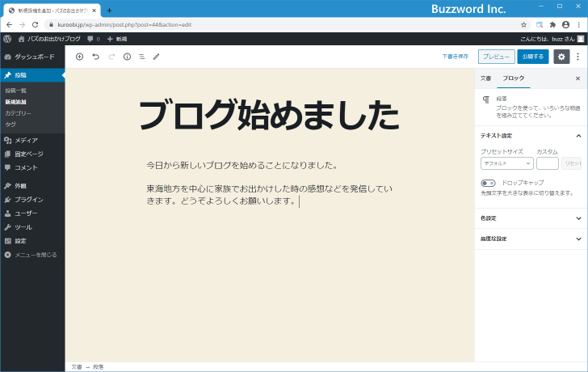
Task: Open ダッシュボード in the sidebar
Action: (32, 57)
